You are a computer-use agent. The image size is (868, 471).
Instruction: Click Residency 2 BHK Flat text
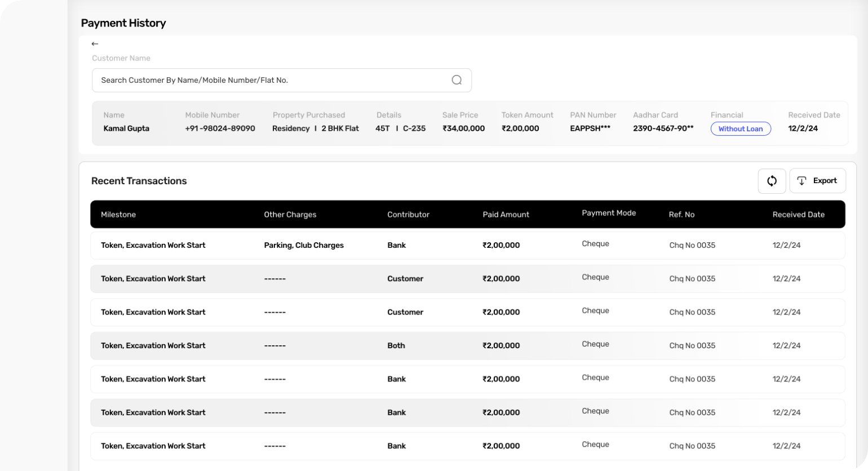[316, 128]
